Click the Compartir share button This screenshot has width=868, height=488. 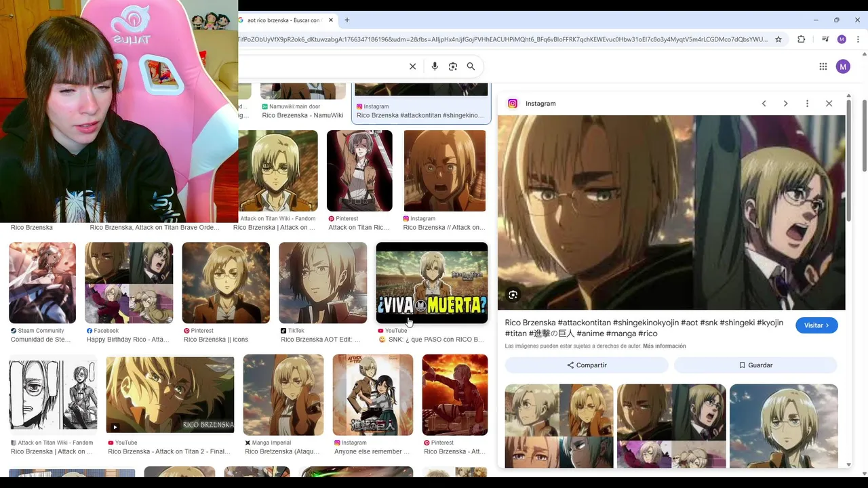pyautogui.click(x=587, y=365)
